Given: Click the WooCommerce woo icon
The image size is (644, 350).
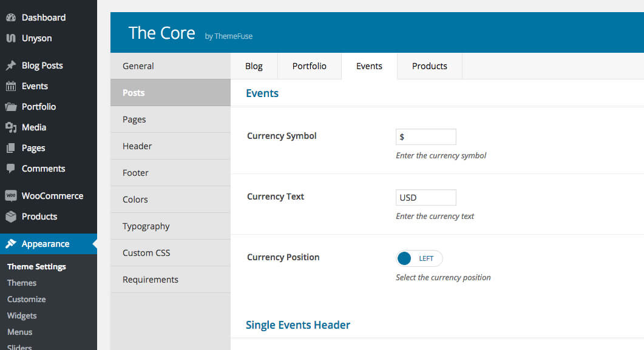Looking at the screenshot, I should pos(11,196).
